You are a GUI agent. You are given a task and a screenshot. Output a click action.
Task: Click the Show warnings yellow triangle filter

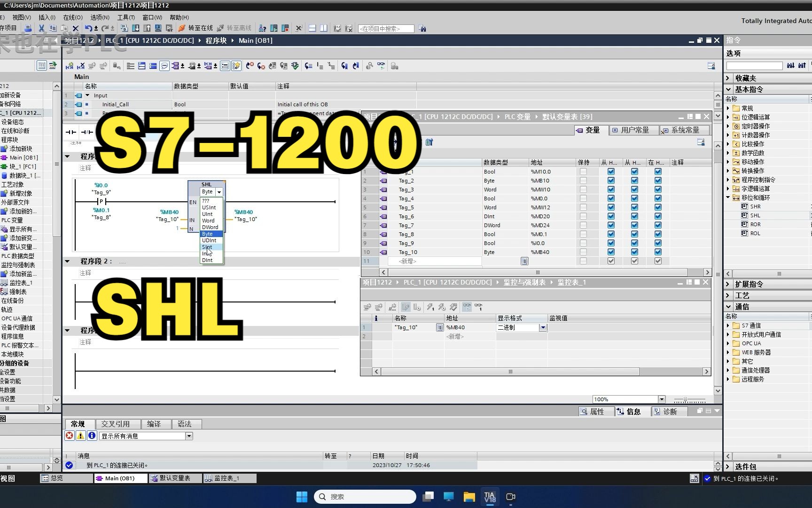81,436
